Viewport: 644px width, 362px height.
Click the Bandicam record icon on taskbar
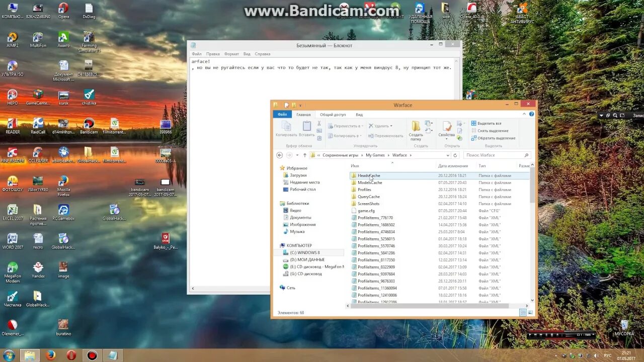tap(92, 355)
